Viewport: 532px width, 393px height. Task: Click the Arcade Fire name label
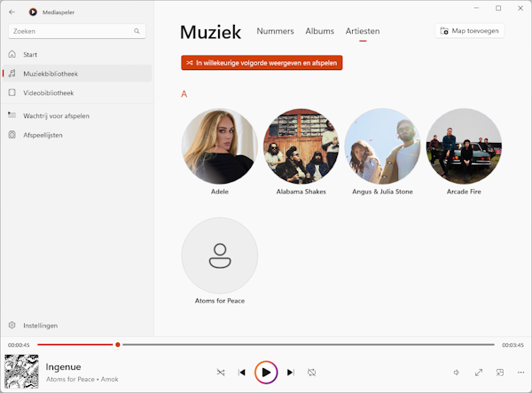pyautogui.click(x=464, y=192)
